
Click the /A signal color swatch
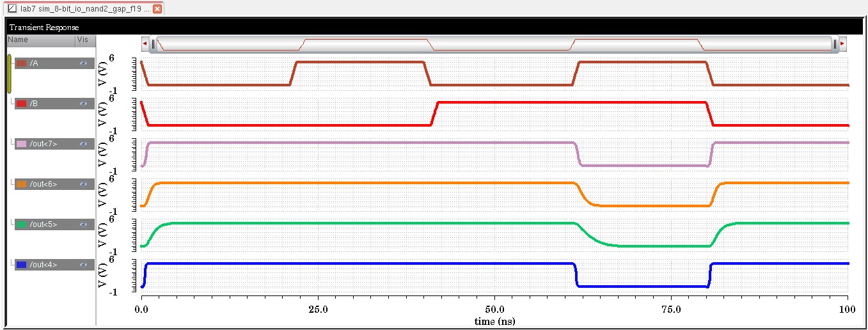pos(21,63)
